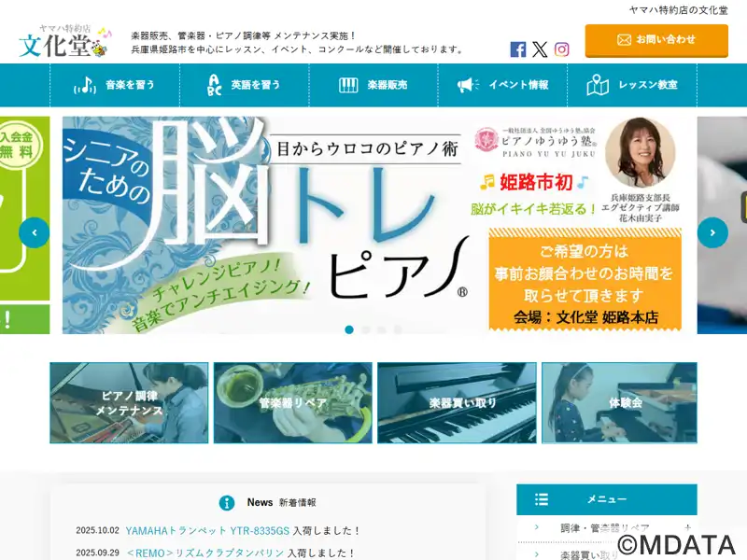Open 調律・管楽器リペア sidebar item
Screen dimensions: 747x560
tap(604, 528)
